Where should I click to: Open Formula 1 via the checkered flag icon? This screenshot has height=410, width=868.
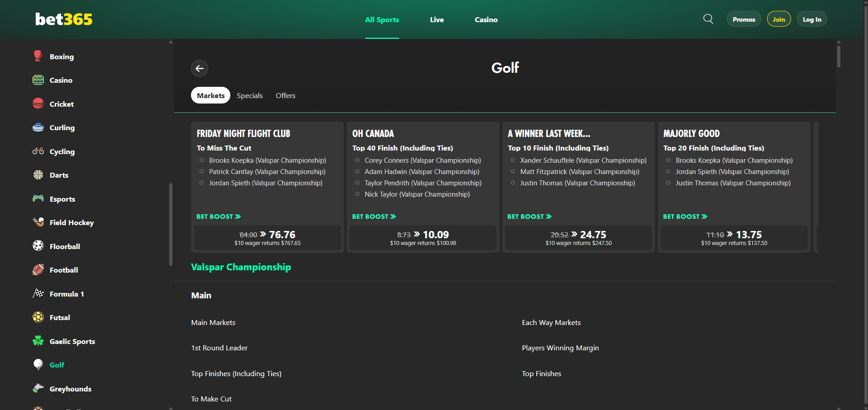tap(38, 293)
